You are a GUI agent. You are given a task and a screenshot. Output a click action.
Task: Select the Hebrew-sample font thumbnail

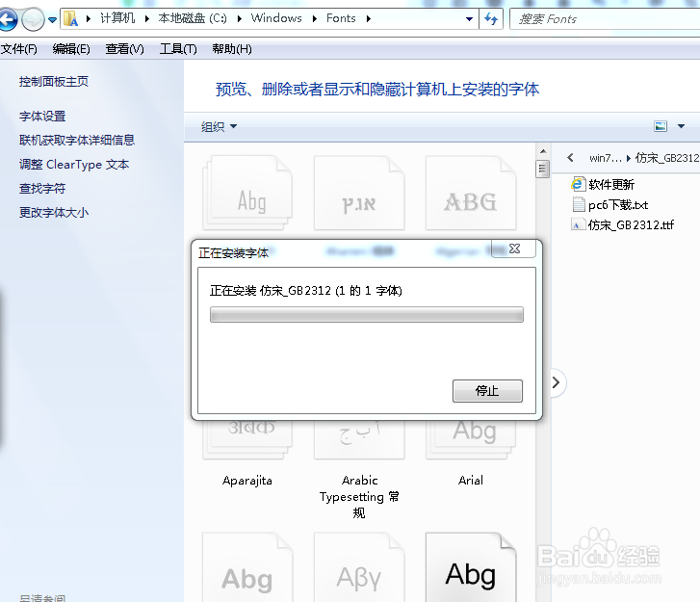[359, 193]
